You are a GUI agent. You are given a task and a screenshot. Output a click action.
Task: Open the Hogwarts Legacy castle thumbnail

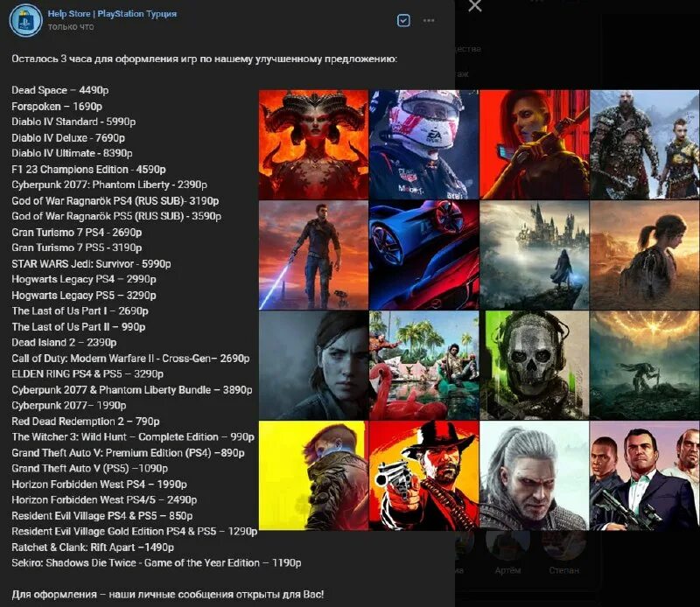(535, 255)
